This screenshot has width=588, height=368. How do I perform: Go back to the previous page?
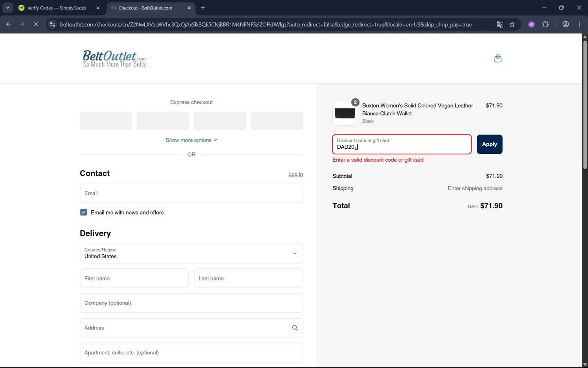[x=8, y=24]
